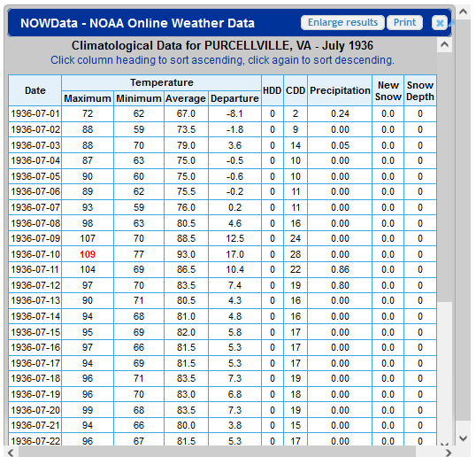Click departure value -8.1 on July 1
Image resolution: width=476 pixels, height=457 pixels.
tap(234, 113)
